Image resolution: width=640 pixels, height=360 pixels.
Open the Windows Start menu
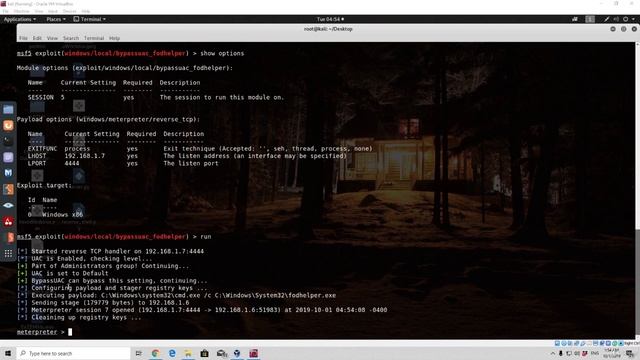pyautogui.click(x=8, y=353)
